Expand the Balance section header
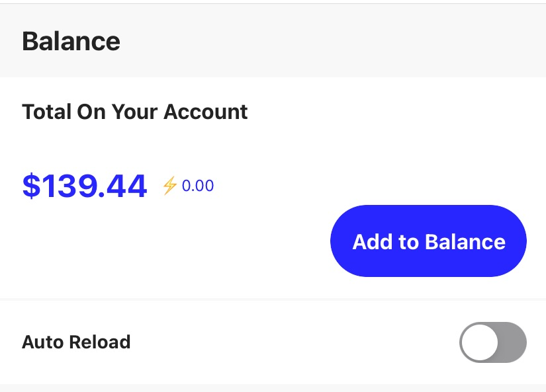The width and height of the screenshot is (546, 392). coord(71,41)
